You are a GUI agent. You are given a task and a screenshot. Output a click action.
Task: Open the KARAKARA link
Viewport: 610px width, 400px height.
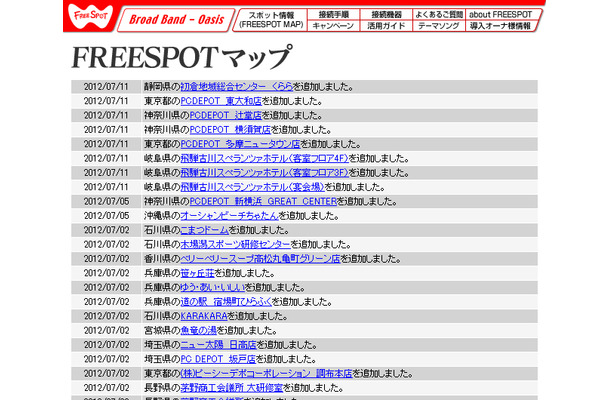[x=204, y=316]
